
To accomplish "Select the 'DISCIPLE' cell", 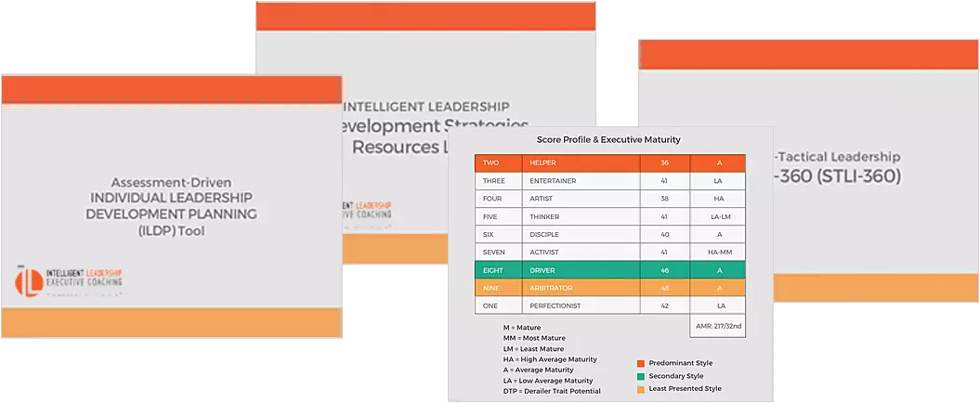I will [581, 234].
